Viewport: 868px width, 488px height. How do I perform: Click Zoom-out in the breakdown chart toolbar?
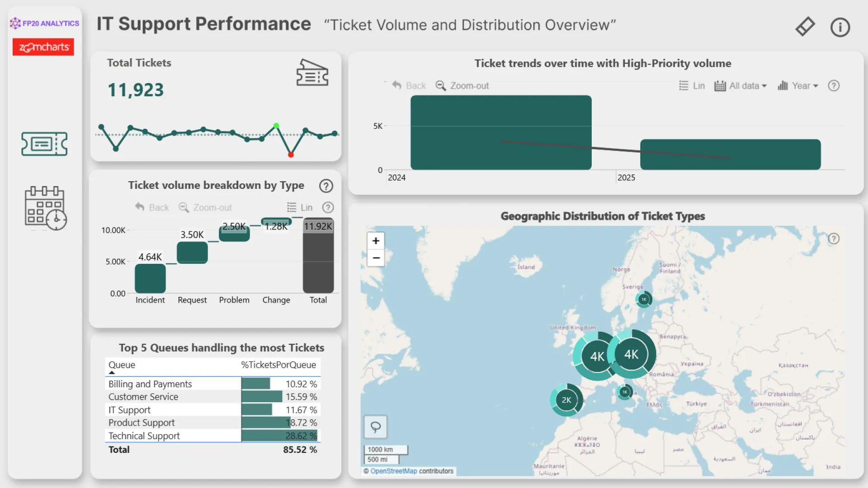click(205, 207)
